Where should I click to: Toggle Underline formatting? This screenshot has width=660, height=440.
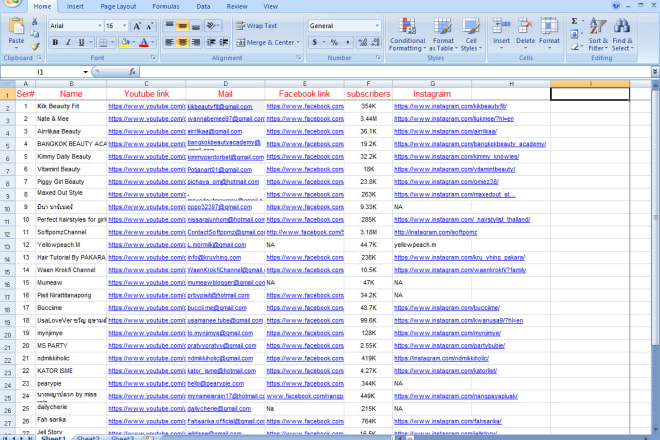tap(81, 43)
